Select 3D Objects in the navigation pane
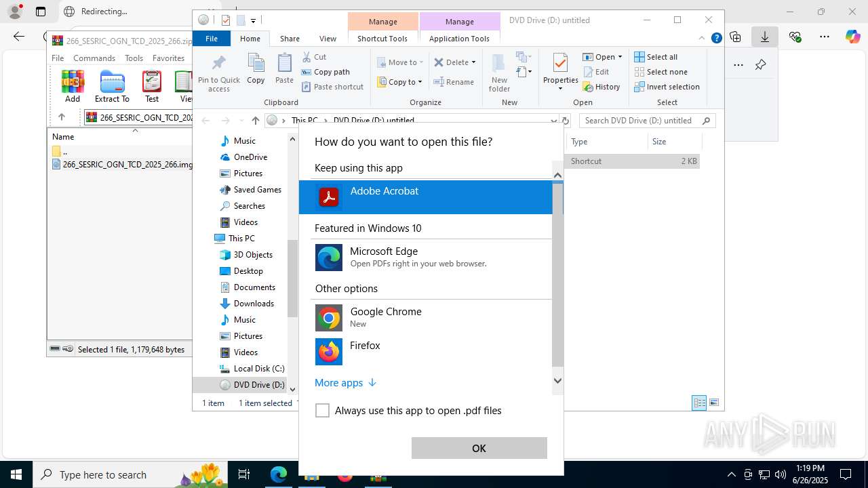 coord(253,255)
